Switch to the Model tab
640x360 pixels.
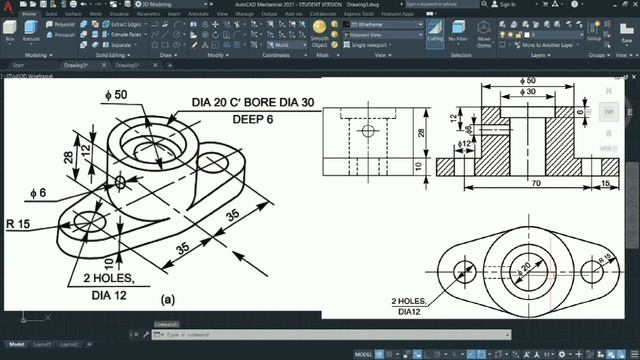click(x=16, y=344)
